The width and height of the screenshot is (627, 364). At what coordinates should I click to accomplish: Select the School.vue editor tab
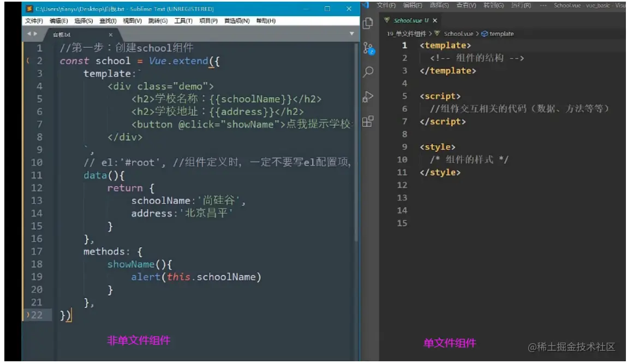click(411, 20)
